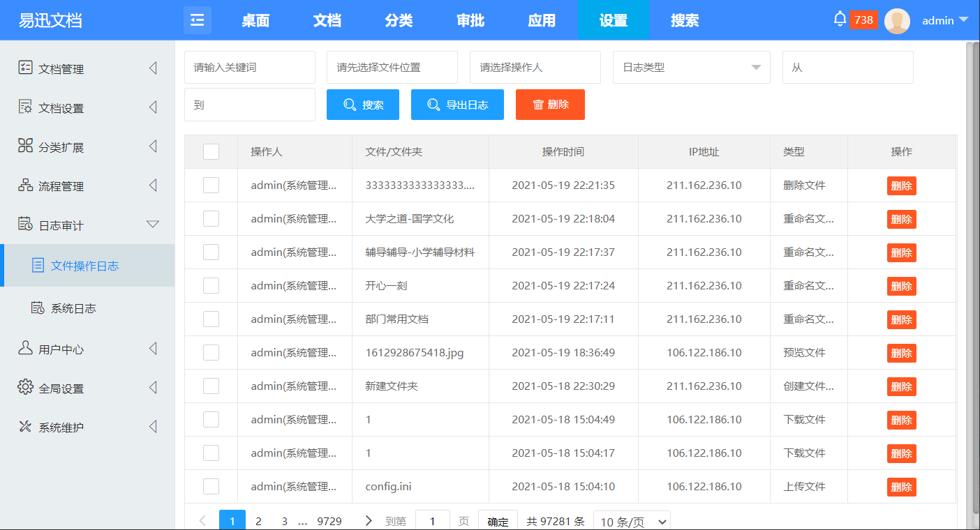Click the 从 start date field
Screen dimensions: 980x530
coord(848,68)
